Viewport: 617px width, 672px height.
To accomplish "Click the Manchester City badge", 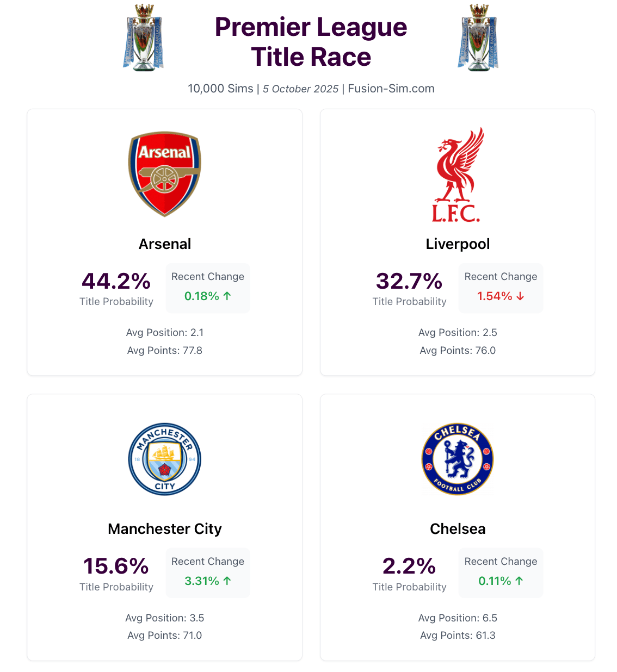I will [165, 459].
